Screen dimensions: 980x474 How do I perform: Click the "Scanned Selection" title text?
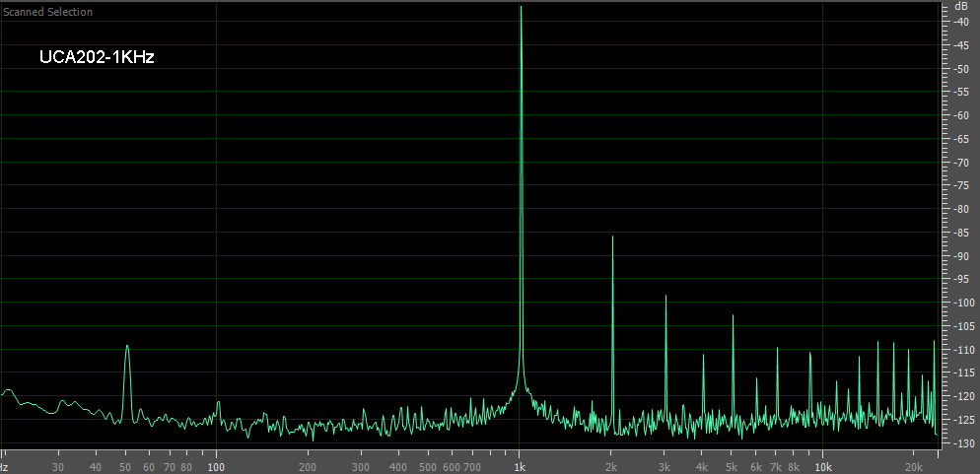48,12
